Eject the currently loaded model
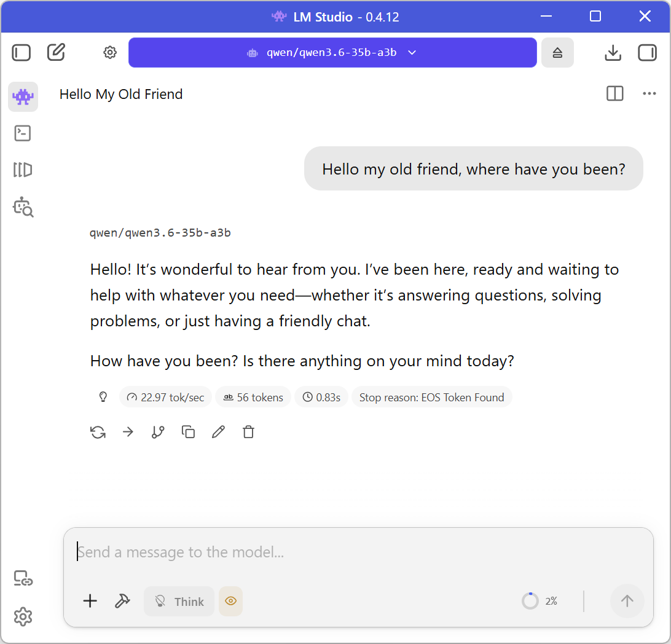This screenshot has width=671, height=644. [x=557, y=52]
